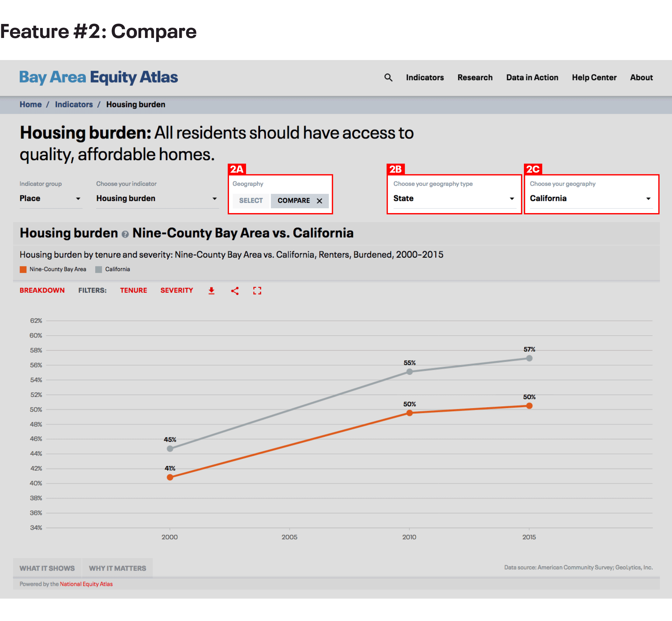Switch geography to SELECT mode

pos(251,201)
